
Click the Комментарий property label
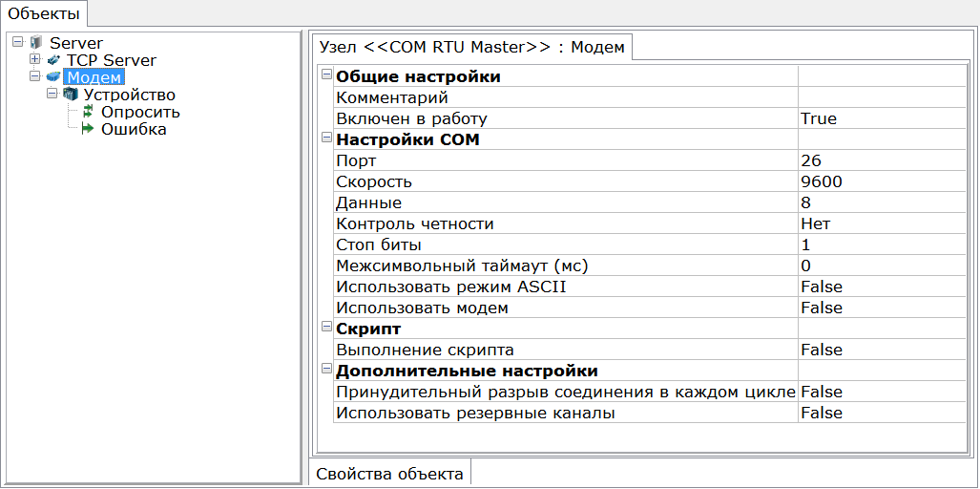coord(392,97)
